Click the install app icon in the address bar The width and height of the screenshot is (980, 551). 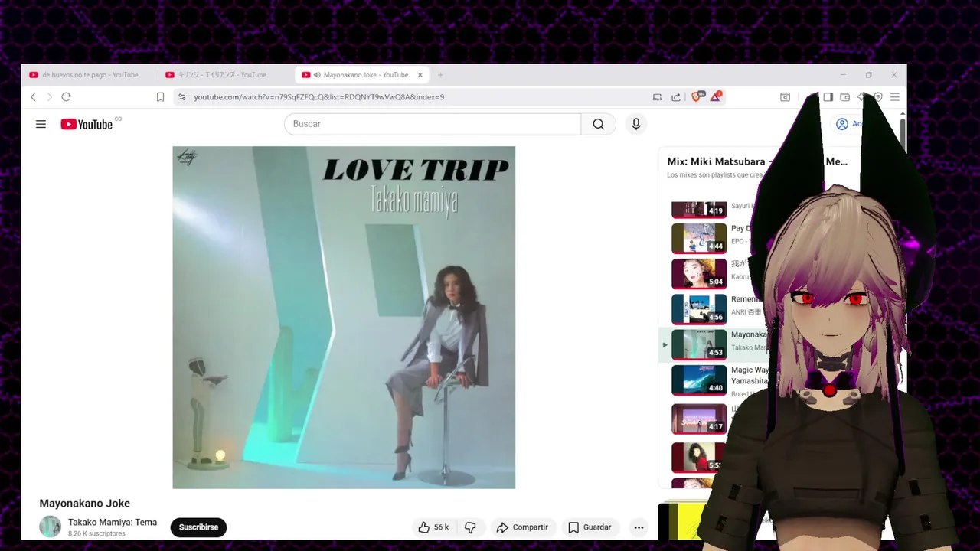(657, 97)
